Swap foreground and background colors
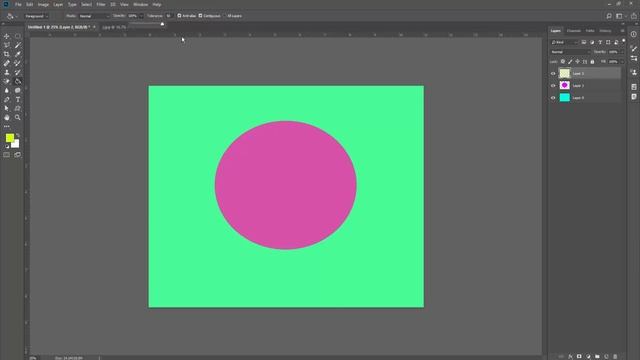Image resolution: width=640 pixels, height=360 pixels. pyautogui.click(x=18, y=135)
